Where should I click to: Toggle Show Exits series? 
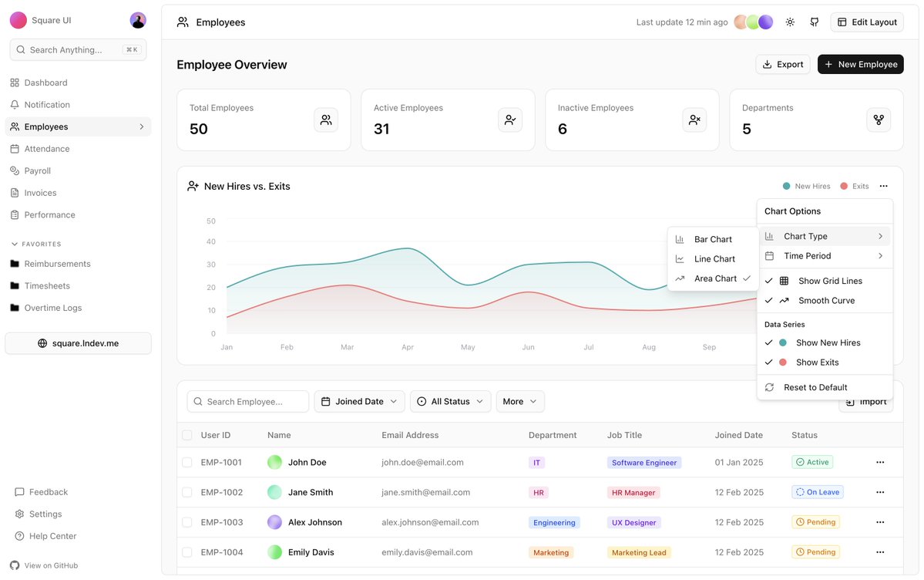pos(825,362)
